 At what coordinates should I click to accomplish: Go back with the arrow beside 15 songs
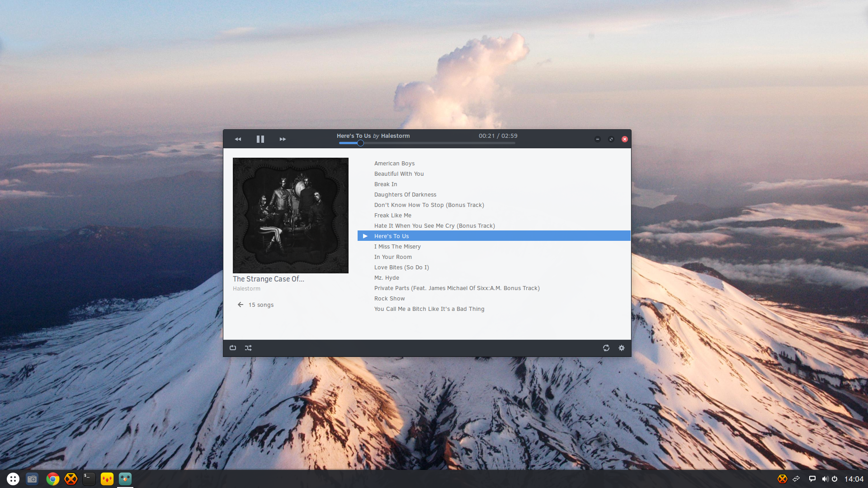point(241,305)
